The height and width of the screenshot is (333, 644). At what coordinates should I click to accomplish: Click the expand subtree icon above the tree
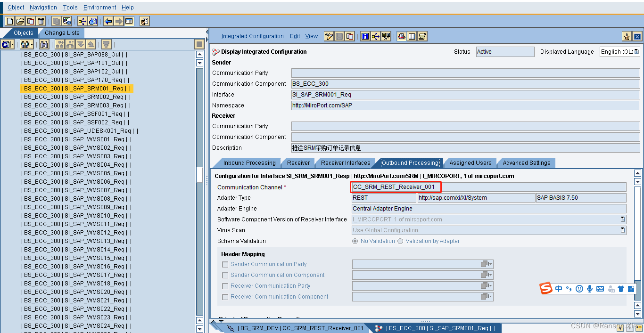[58, 43]
